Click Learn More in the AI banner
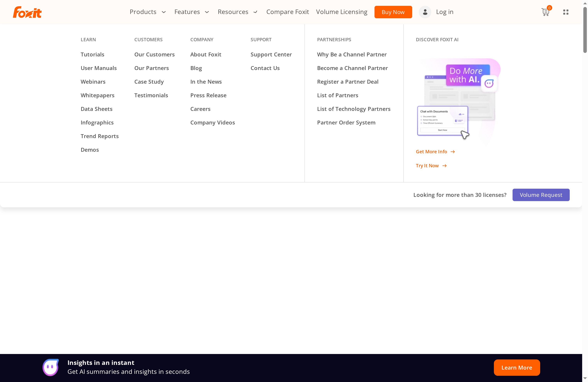This screenshot has width=588, height=382. [x=517, y=367]
